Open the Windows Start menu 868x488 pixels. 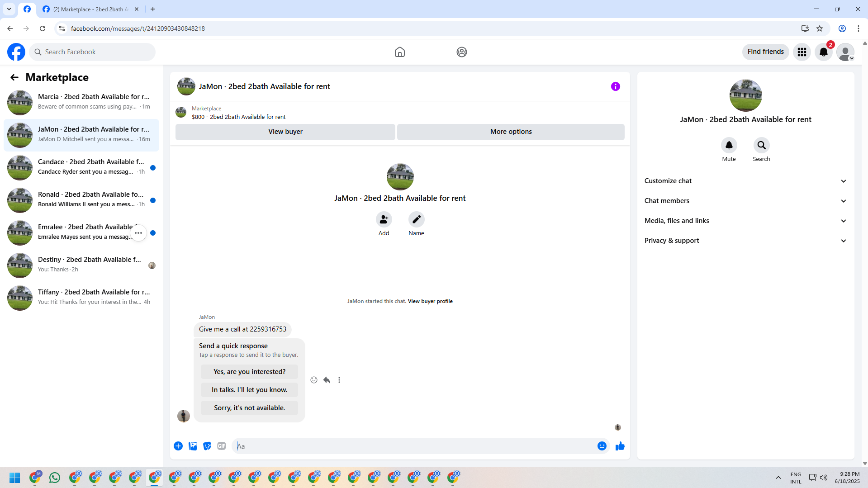click(x=15, y=478)
